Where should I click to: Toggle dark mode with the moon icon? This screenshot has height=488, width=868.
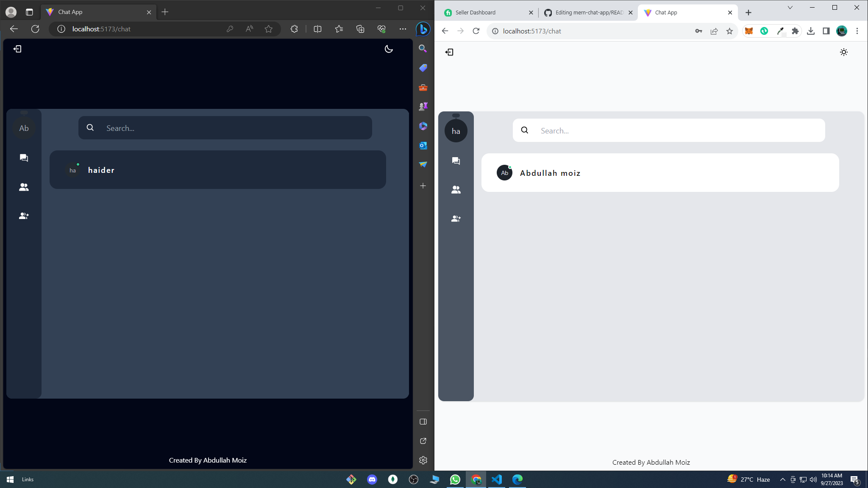pos(389,49)
